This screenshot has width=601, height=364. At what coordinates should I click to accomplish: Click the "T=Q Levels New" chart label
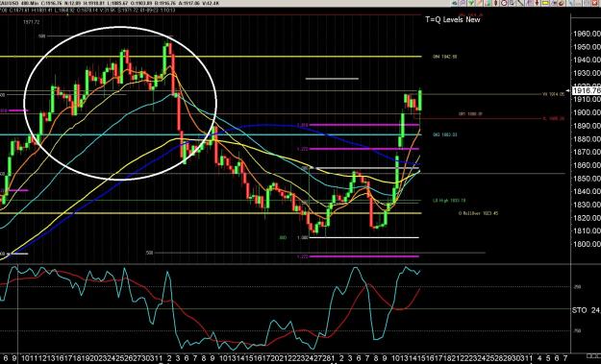(452, 19)
